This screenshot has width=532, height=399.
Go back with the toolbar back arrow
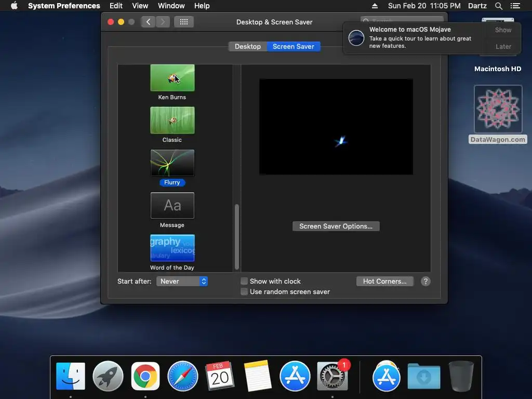click(148, 22)
